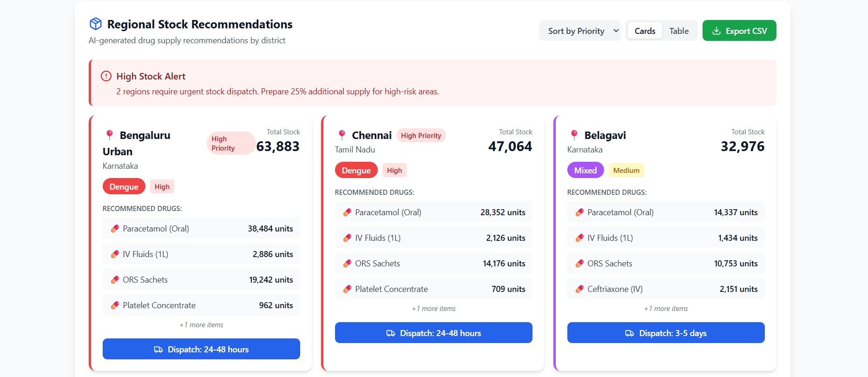
Task: Click the red Dengue tag on Chennai
Action: click(x=356, y=170)
